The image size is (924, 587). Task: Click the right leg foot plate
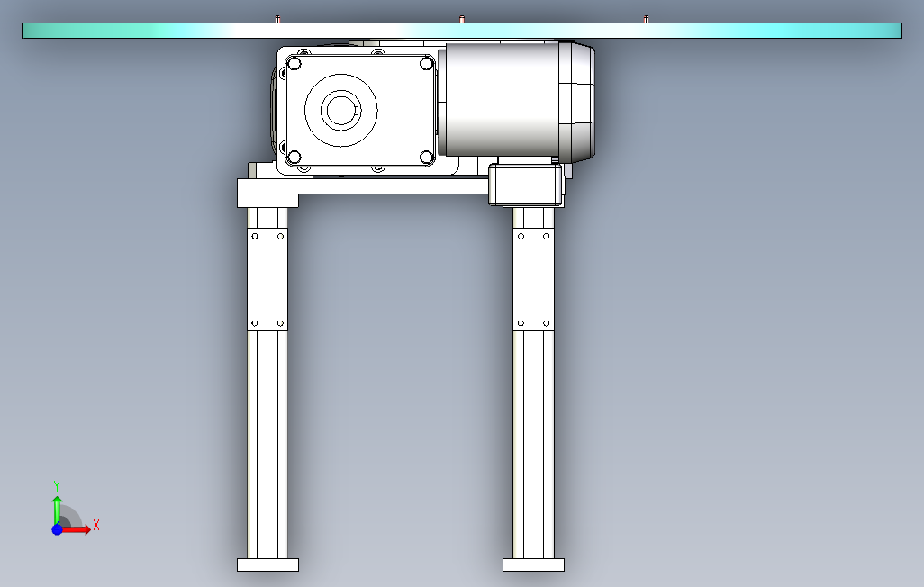tap(533, 565)
